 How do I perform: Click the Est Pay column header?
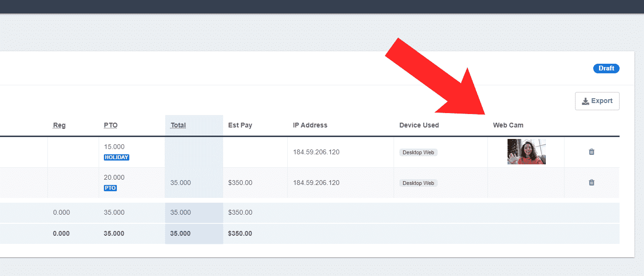point(240,125)
